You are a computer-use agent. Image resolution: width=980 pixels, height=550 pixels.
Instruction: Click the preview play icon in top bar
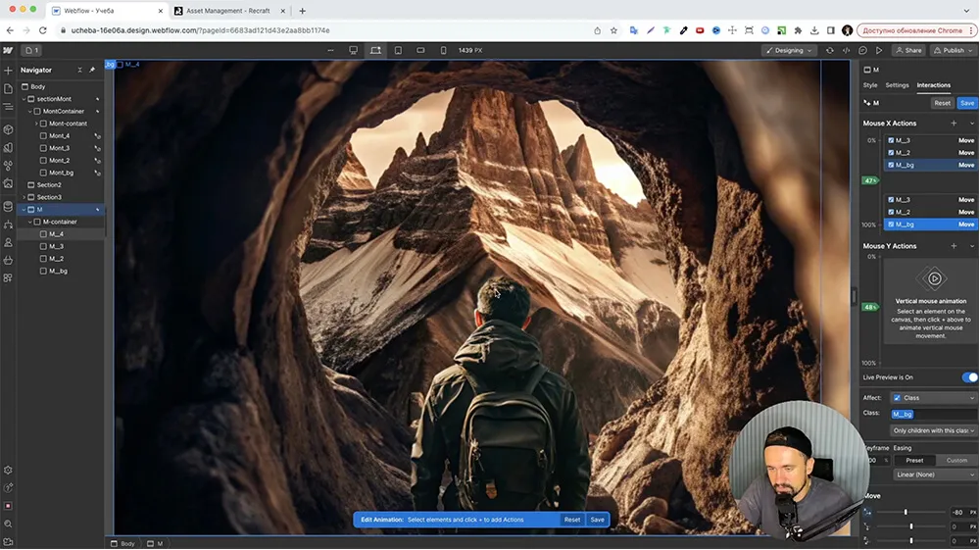[x=879, y=50]
